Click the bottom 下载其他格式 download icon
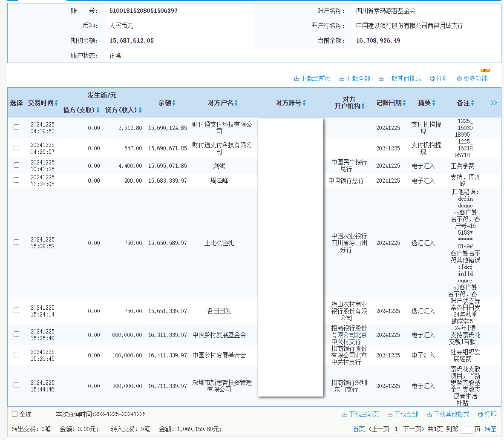Screen dimensions: 504x440 click(429, 414)
